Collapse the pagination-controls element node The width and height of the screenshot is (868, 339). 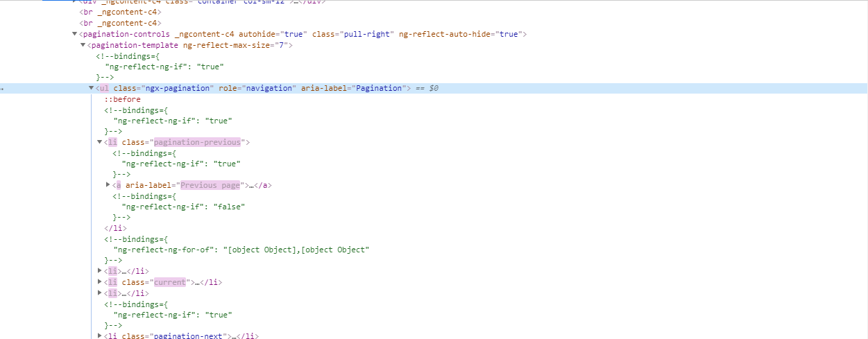74,34
